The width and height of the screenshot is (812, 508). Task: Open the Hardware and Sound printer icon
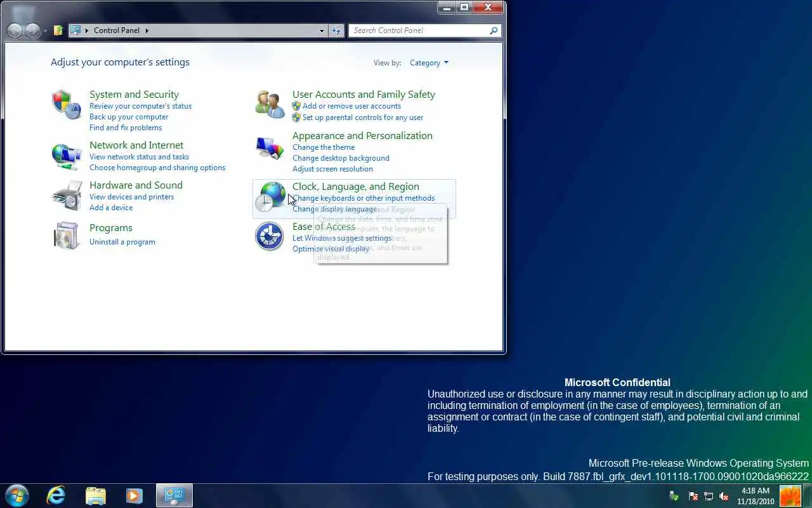(67, 196)
